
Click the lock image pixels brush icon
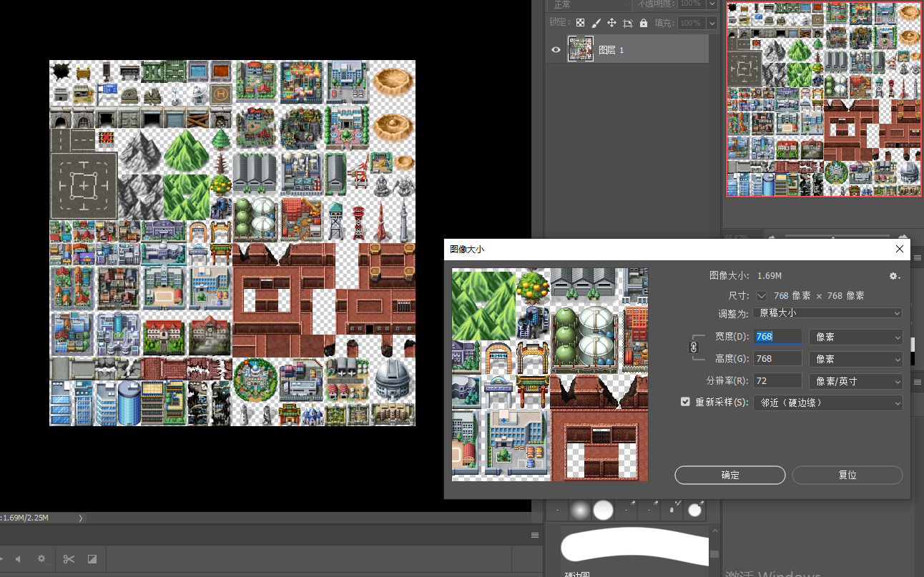tap(596, 23)
